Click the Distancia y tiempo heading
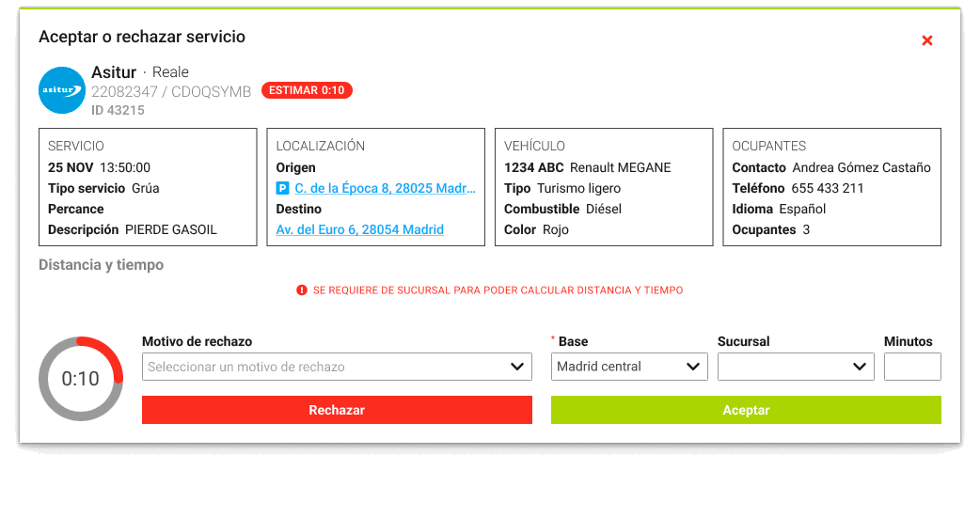The image size is (980, 517). (102, 265)
